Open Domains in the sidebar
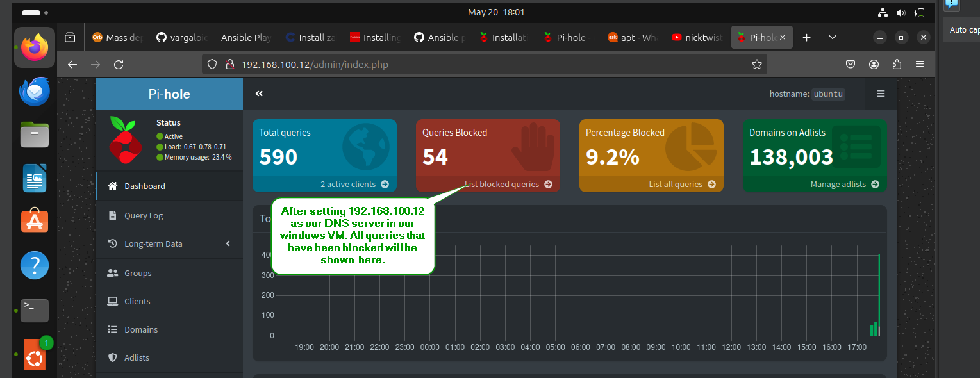The width and height of the screenshot is (980, 378). [169, 329]
